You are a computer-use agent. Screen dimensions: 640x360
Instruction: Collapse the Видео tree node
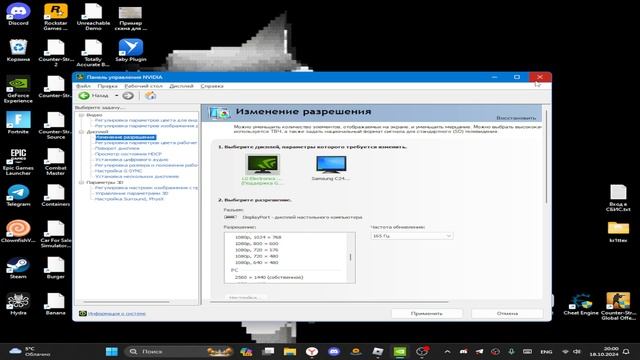tap(81, 116)
